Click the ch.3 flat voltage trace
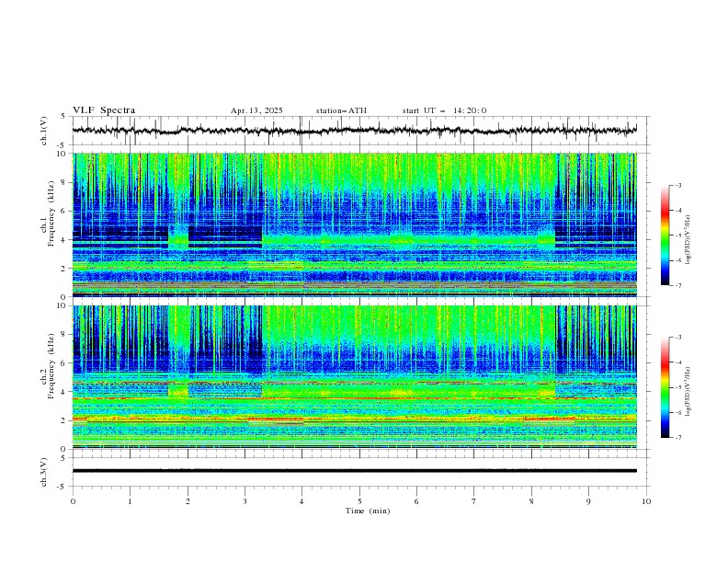Screen dimensions: 728x563 click(355, 471)
